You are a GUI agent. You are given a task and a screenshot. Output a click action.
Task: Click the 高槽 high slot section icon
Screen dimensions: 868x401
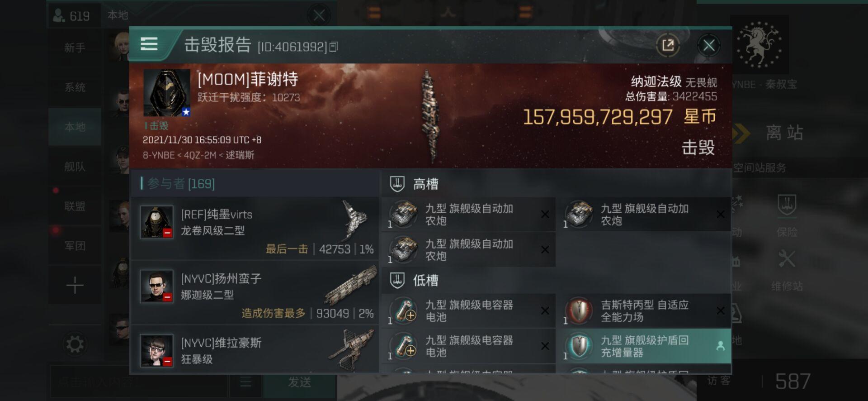(397, 184)
